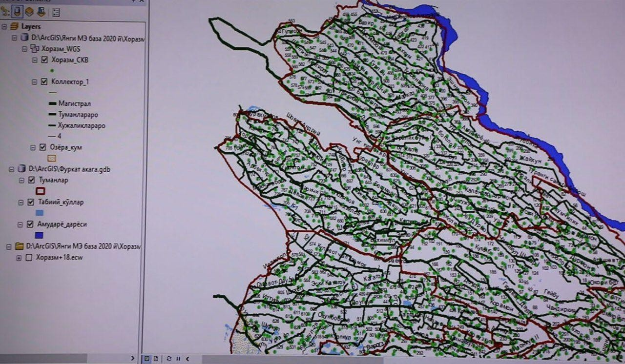Toggle Амударё_дарёси layer visibility
This screenshot has width=625, height=364.
click(31, 224)
